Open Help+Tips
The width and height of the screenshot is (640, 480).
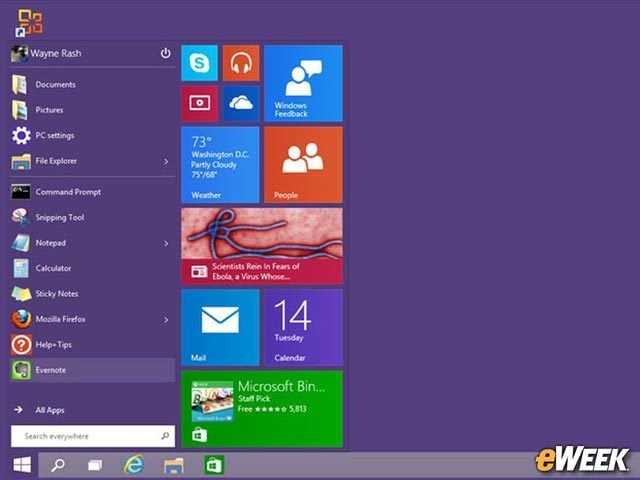point(92,344)
